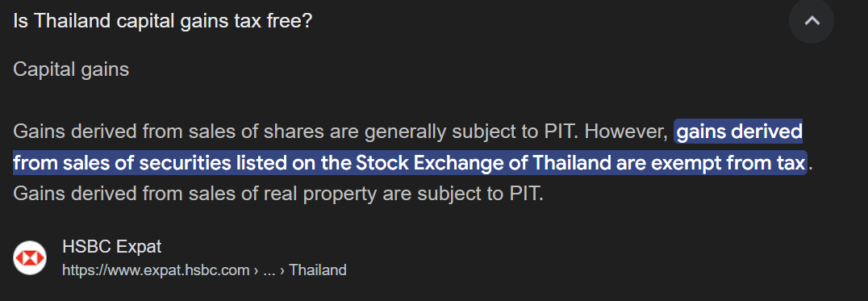Image resolution: width=868 pixels, height=301 pixels.
Task: Click the 'Capital gains' heading
Action: (x=71, y=69)
